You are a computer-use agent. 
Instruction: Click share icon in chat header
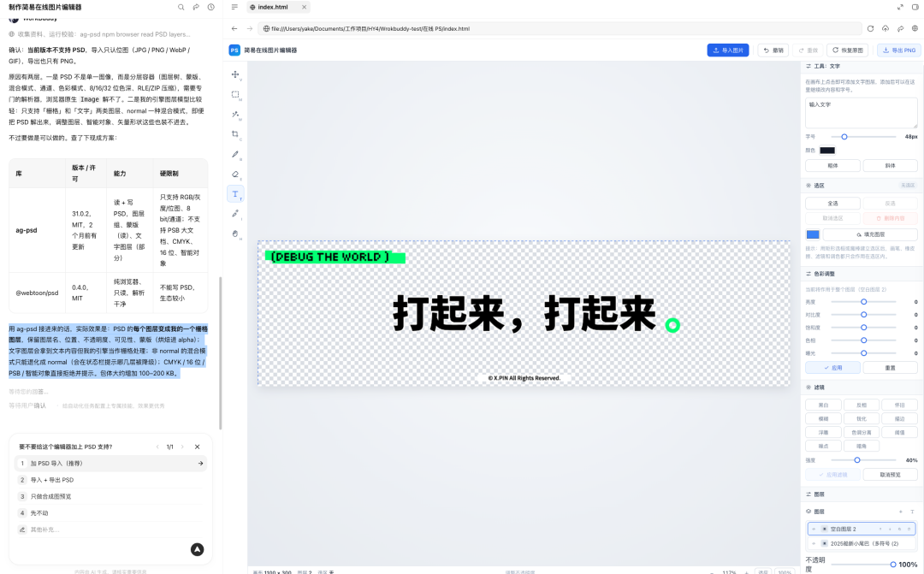196,7
